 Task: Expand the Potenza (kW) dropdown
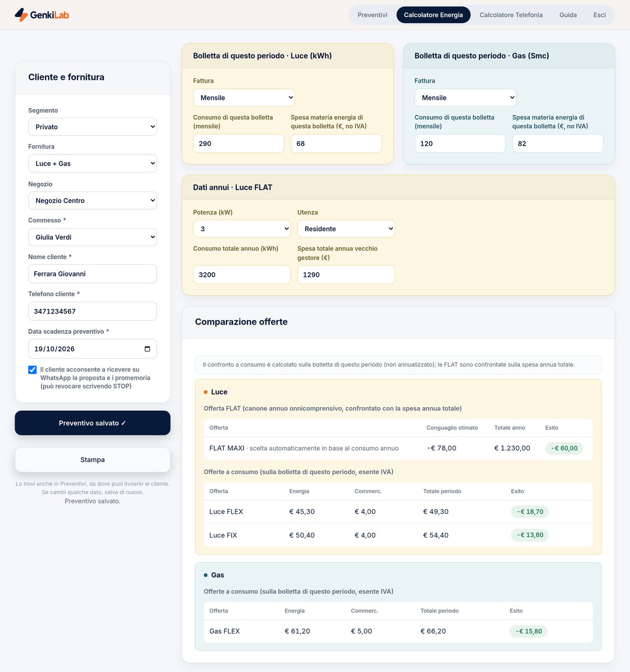[x=242, y=229]
